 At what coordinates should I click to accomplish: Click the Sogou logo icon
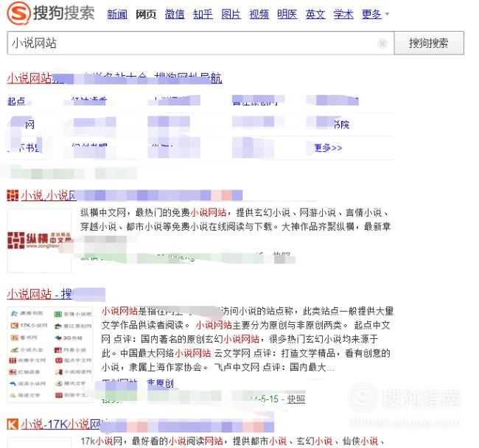pyautogui.click(x=18, y=13)
